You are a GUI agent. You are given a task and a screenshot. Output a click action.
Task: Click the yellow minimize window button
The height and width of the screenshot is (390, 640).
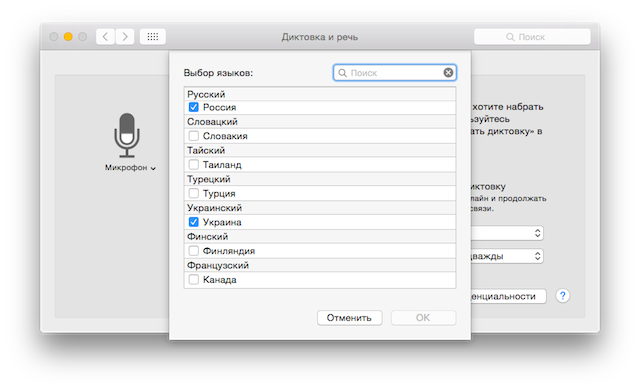68,37
